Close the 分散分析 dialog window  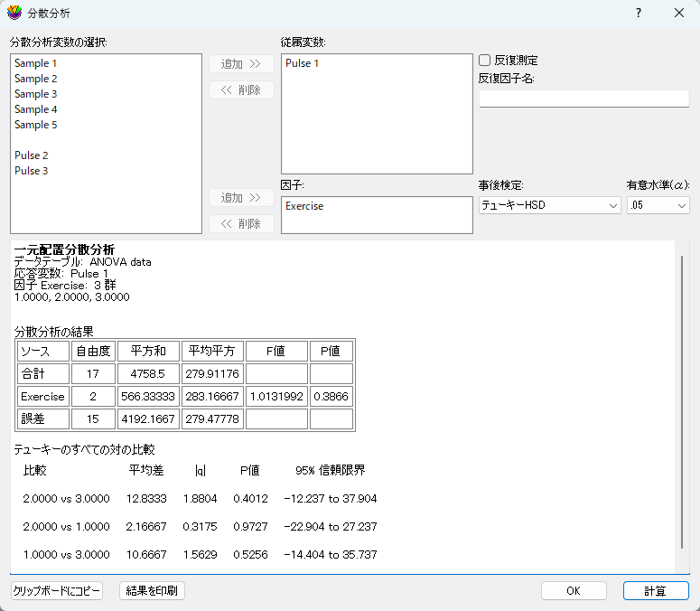tap(679, 14)
